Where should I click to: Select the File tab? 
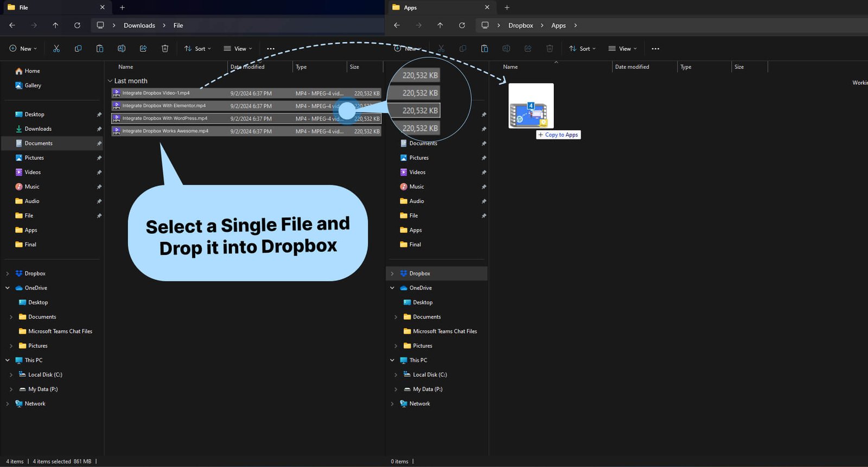(x=56, y=8)
